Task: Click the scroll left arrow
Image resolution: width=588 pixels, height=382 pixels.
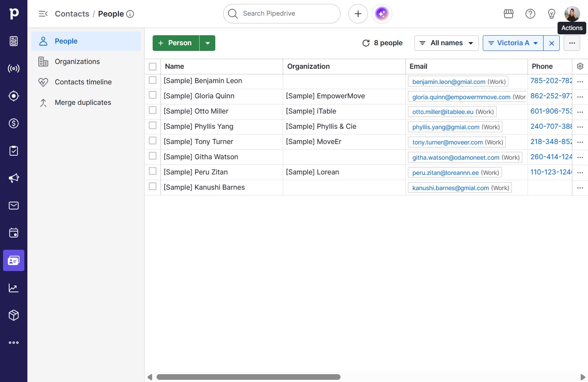Action: [150, 377]
